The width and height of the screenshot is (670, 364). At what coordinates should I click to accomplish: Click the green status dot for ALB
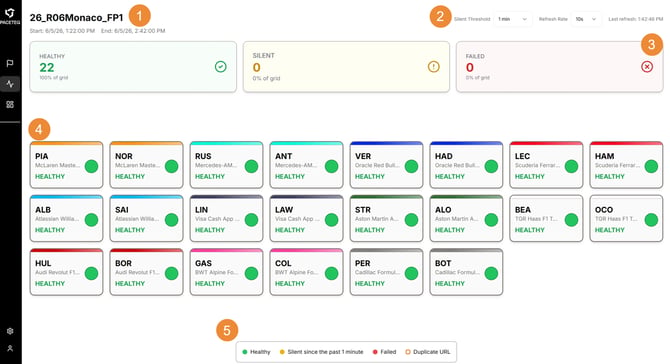point(91,220)
